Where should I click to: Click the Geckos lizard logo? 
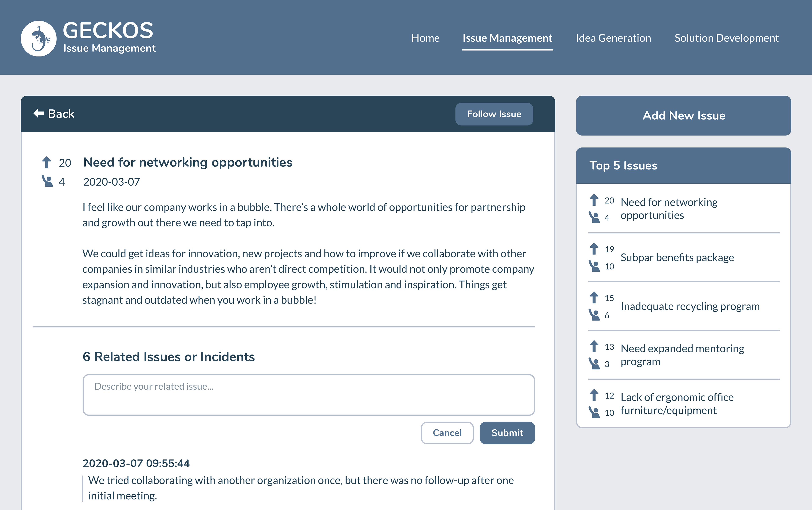(x=38, y=39)
